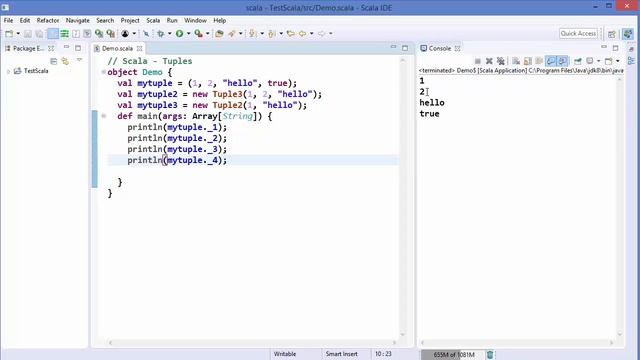This screenshot has width=640, height=360.
Task: Click the console vertical scrollbar
Action: (x=620, y=207)
